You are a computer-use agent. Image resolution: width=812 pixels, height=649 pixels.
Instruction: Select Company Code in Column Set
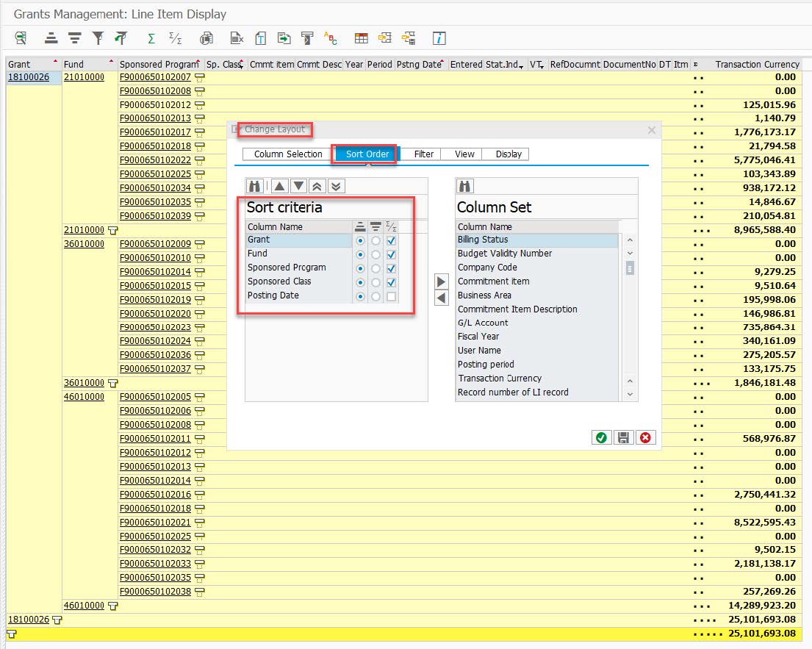tap(487, 268)
